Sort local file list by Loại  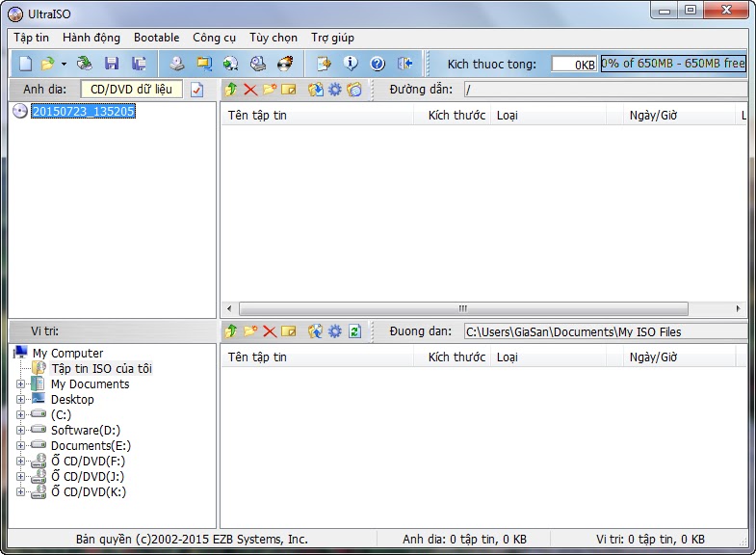click(549, 357)
